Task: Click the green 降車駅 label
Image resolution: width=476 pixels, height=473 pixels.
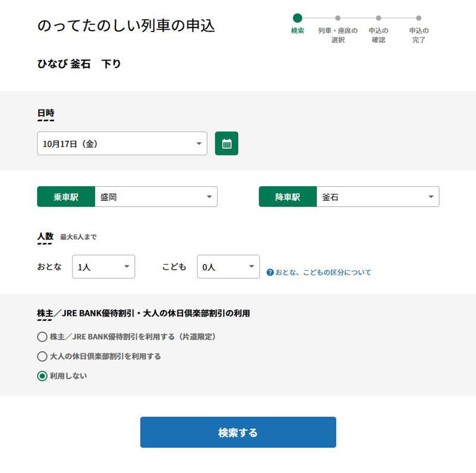Action: pos(287,197)
